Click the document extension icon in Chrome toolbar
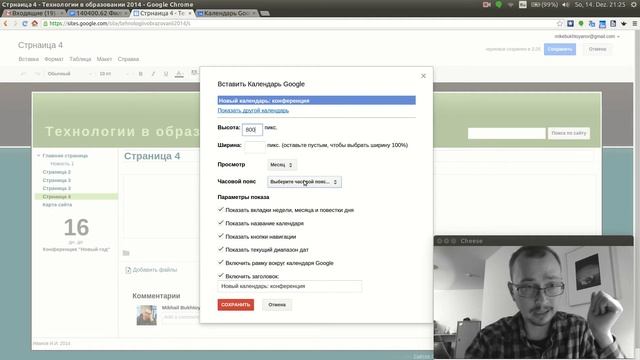The width and height of the screenshot is (640, 360). [x=613, y=24]
